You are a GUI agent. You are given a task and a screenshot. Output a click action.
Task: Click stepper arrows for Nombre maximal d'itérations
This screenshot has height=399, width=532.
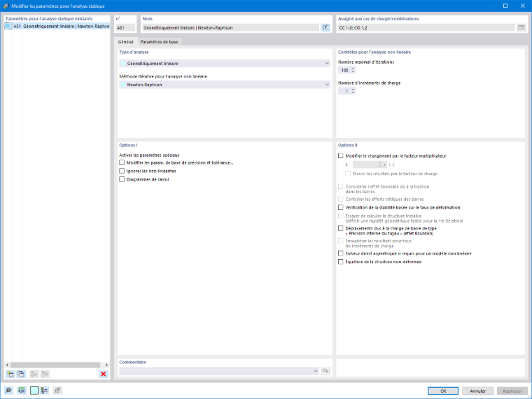click(353, 70)
